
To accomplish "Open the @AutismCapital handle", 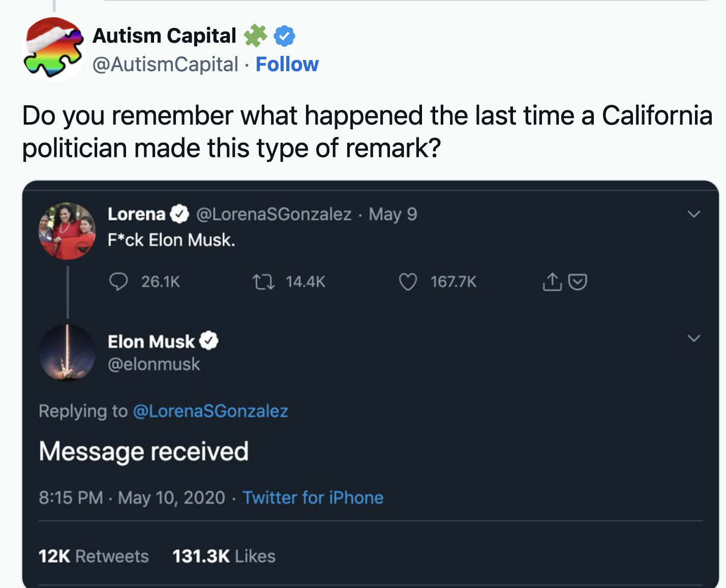I will pyautogui.click(x=165, y=65).
